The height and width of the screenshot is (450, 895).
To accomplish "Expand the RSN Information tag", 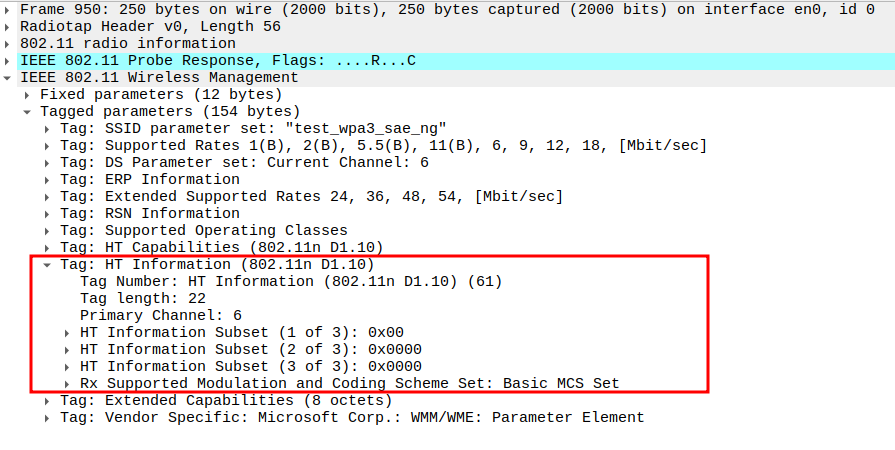I will (48, 213).
